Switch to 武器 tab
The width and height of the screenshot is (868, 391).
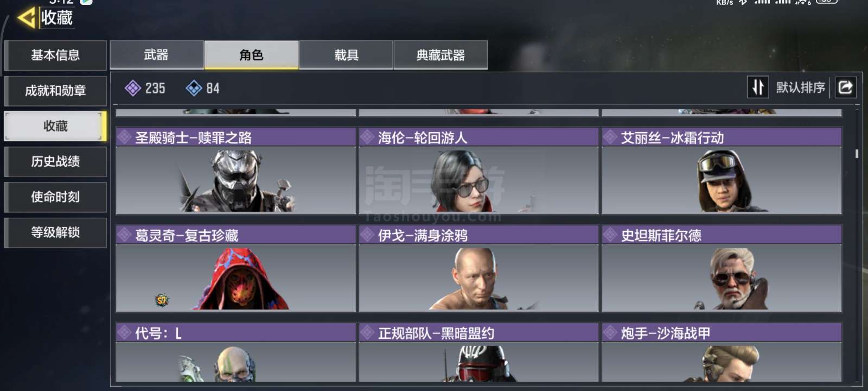tap(157, 55)
